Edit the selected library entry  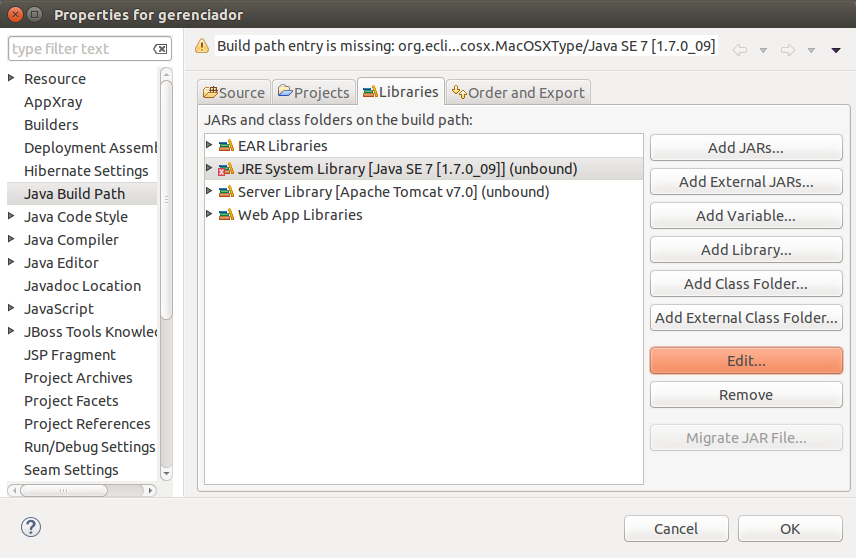click(x=746, y=361)
